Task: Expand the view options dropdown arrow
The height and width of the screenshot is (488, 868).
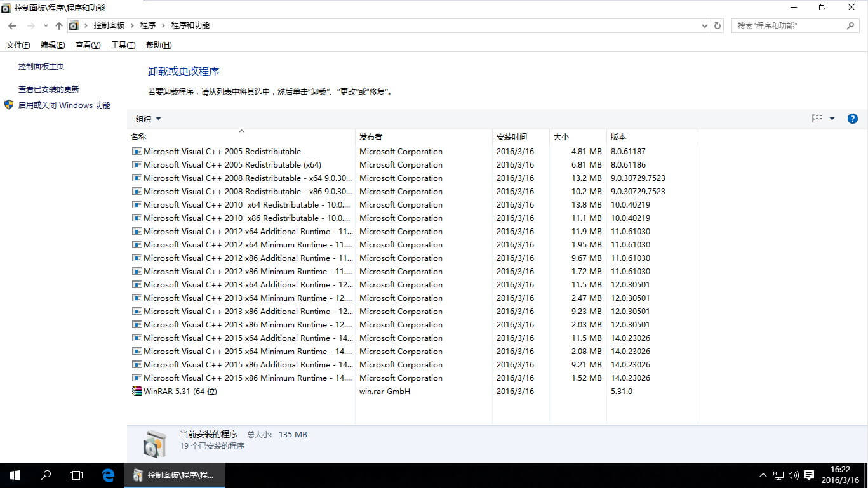Action: pos(832,119)
